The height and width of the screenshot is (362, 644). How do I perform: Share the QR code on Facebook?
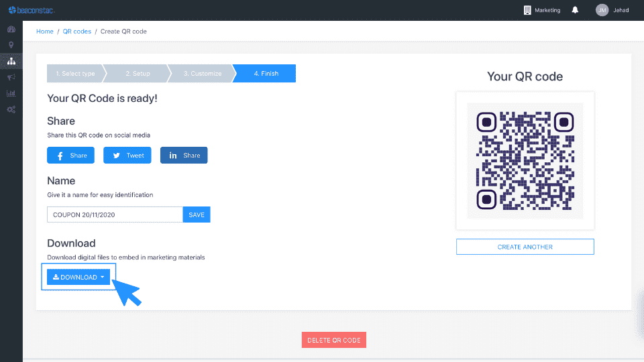(x=70, y=155)
